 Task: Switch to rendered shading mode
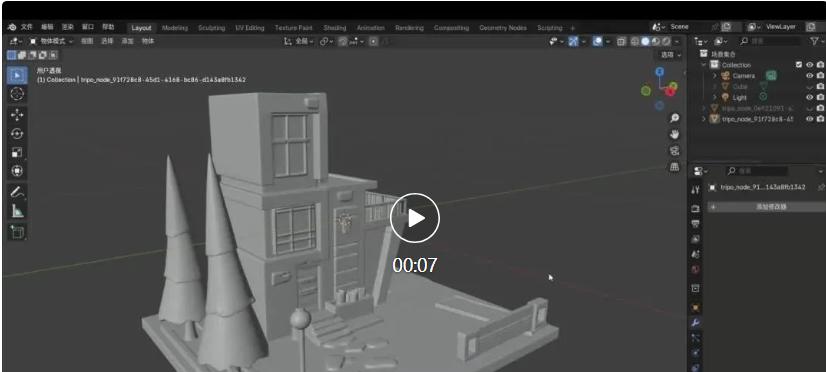point(666,41)
